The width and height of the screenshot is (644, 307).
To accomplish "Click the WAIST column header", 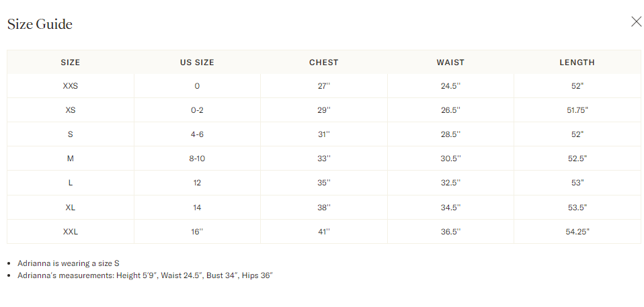I will [x=450, y=62].
